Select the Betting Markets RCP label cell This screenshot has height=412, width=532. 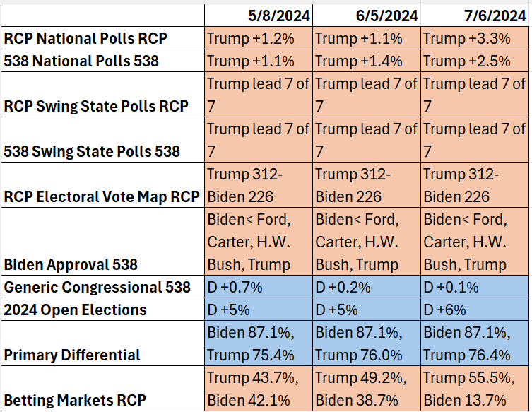(75, 400)
